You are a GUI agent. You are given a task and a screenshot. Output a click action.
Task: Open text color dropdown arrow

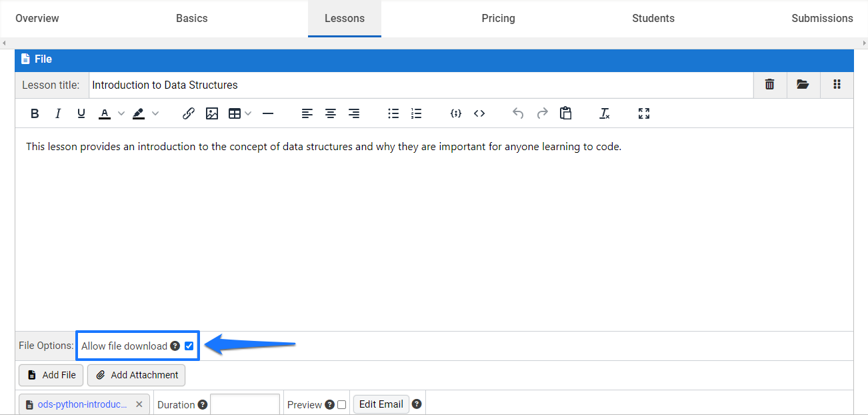coord(121,113)
